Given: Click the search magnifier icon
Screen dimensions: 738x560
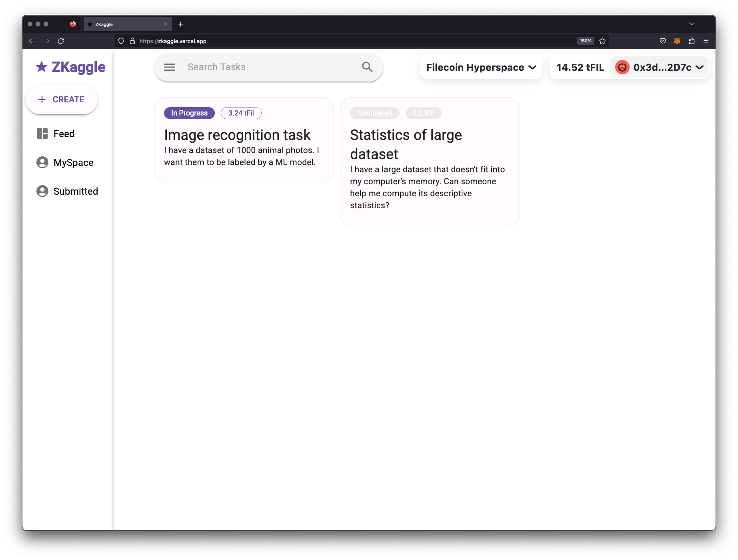Looking at the screenshot, I should (x=367, y=67).
